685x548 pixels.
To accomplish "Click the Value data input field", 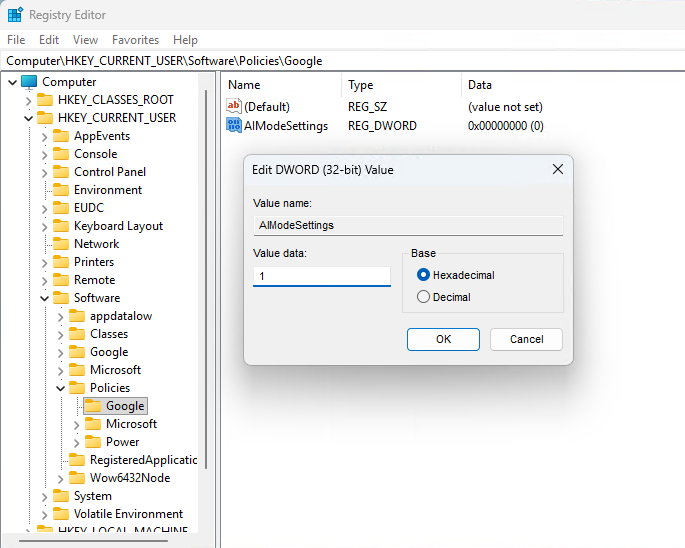I will (321, 276).
